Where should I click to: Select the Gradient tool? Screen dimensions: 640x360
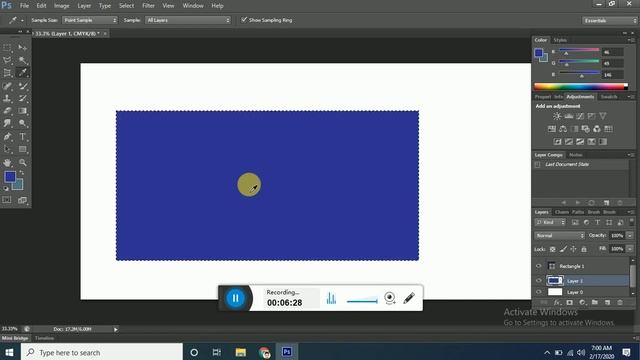click(x=22, y=111)
